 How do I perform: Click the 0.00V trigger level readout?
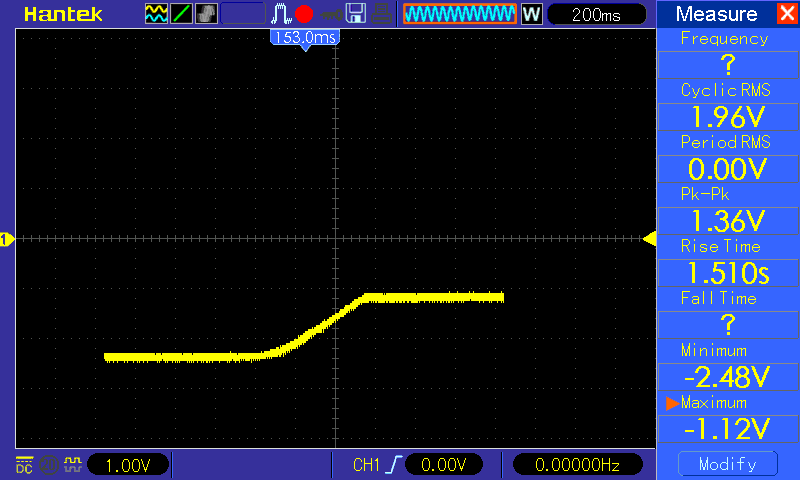point(443,465)
